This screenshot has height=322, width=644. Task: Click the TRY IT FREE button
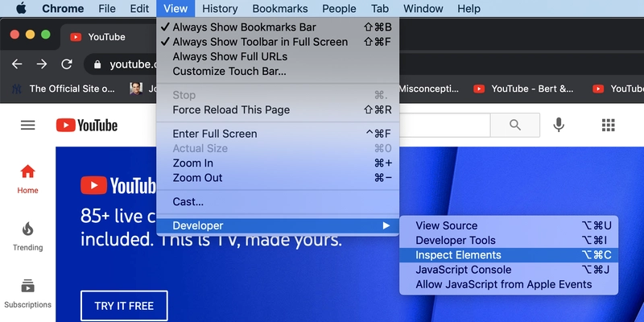pyautogui.click(x=124, y=306)
